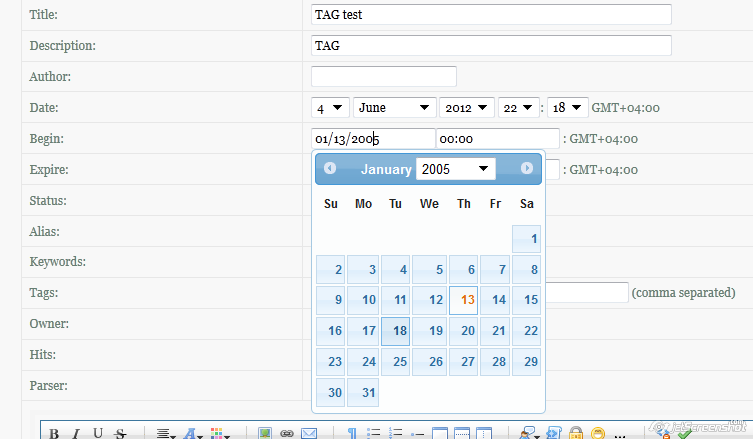The height and width of the screenshot is (439, 753).
Task: Open the month dropdown showing June
Action: point(394,108)
